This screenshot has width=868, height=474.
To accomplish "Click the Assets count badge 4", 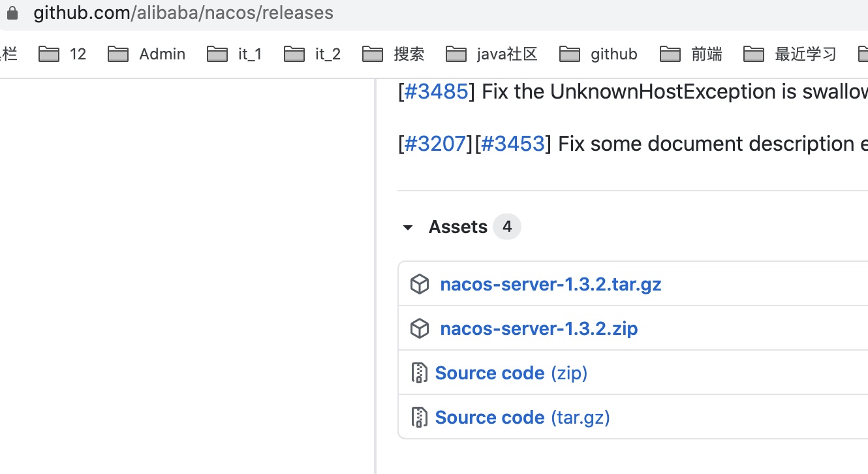I will pos(507,227).
